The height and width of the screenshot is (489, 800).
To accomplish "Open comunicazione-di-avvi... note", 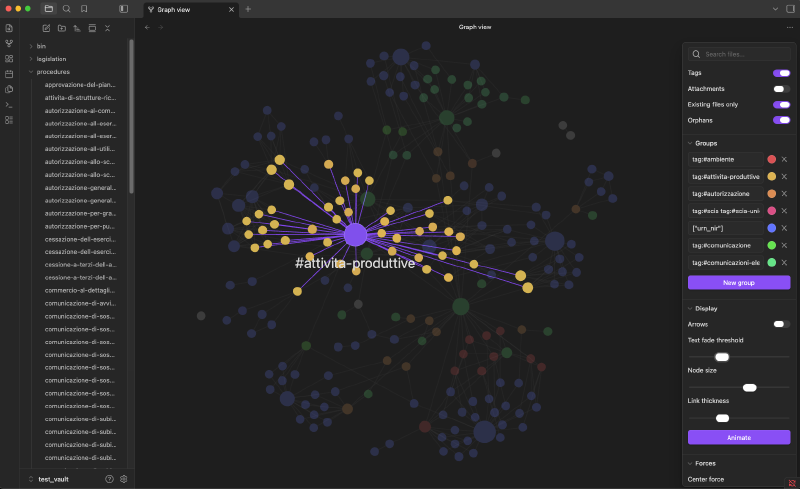I will click(80, 303).
